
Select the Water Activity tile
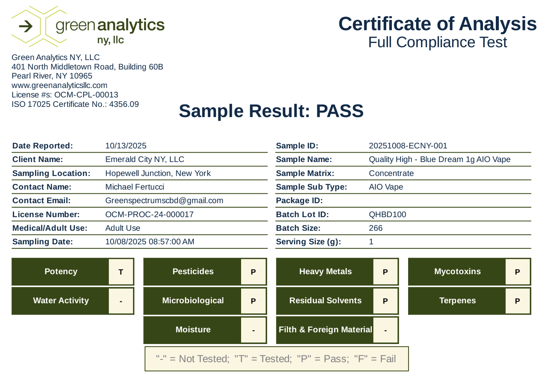pos(73,301)
